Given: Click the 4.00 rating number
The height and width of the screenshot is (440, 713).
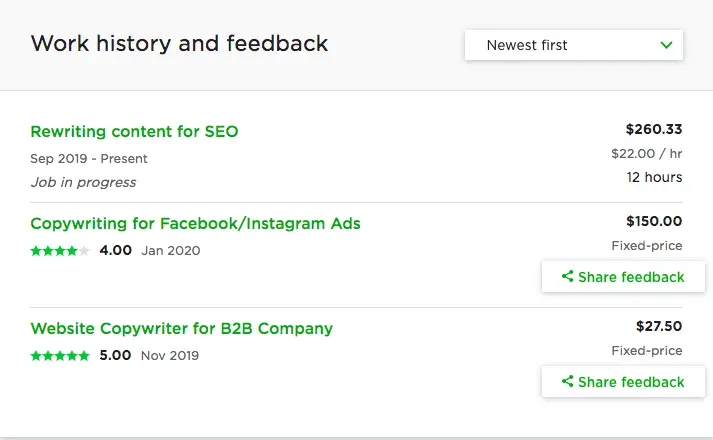Looking at the screenshot, I should tap(115, 250).
